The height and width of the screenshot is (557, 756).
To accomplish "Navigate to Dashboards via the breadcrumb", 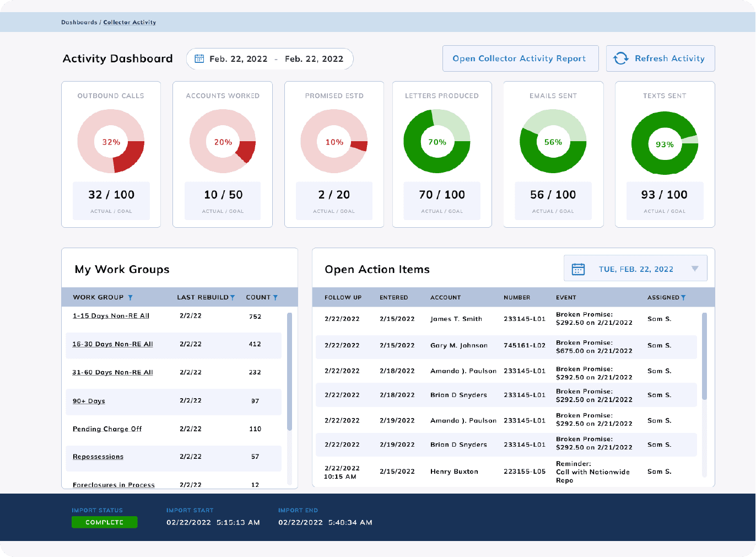I will [79, 22].
